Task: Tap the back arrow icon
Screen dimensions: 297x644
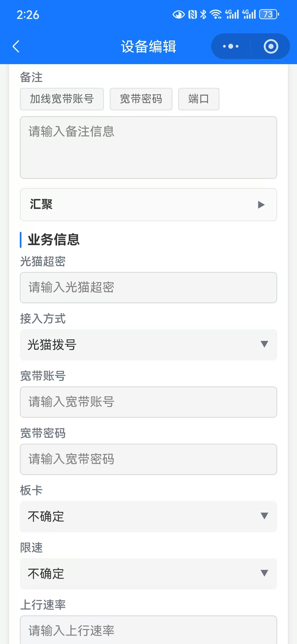Action: pos(16,46)
